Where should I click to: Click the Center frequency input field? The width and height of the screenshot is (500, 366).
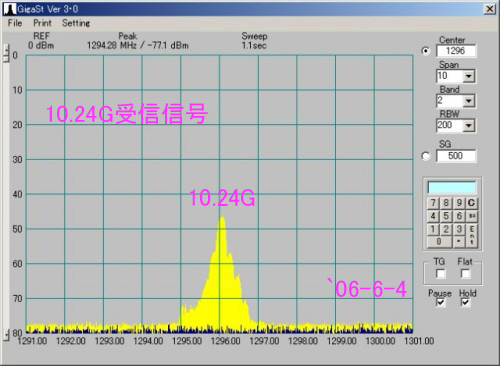click(456, 51)
